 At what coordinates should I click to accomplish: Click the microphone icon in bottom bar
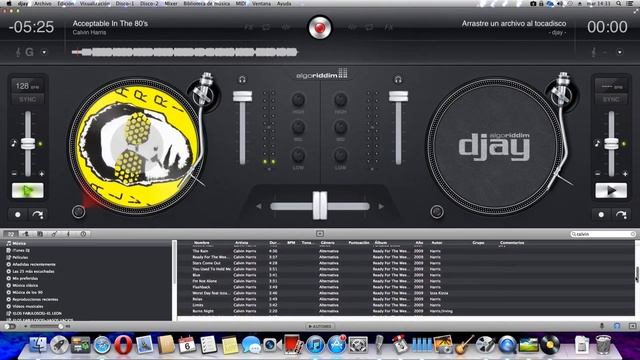602,326
